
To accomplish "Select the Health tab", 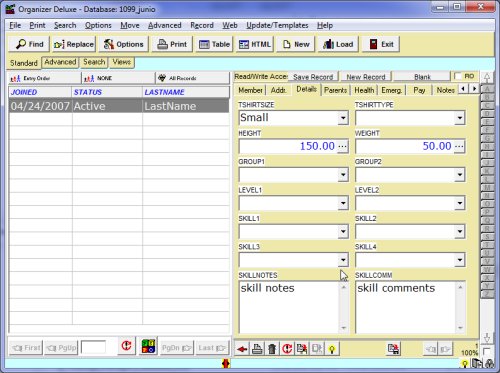I will (364, 90).
